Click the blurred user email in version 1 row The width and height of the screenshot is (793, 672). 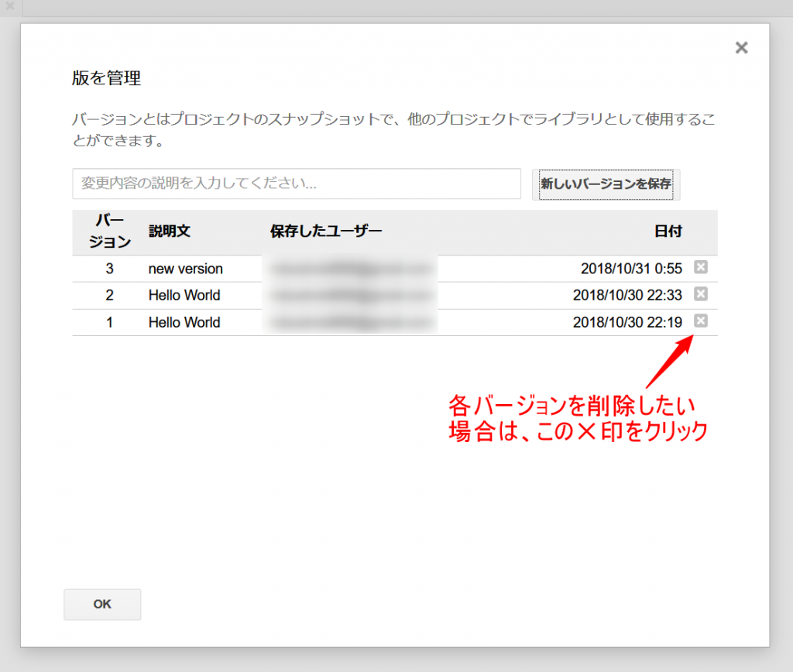coord(348,321)
